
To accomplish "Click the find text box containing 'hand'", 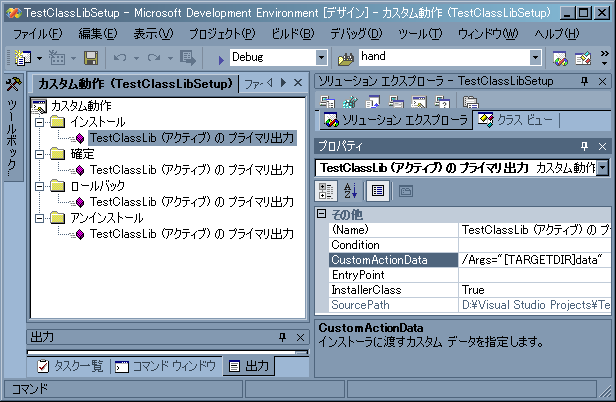I will click(444, 57).
